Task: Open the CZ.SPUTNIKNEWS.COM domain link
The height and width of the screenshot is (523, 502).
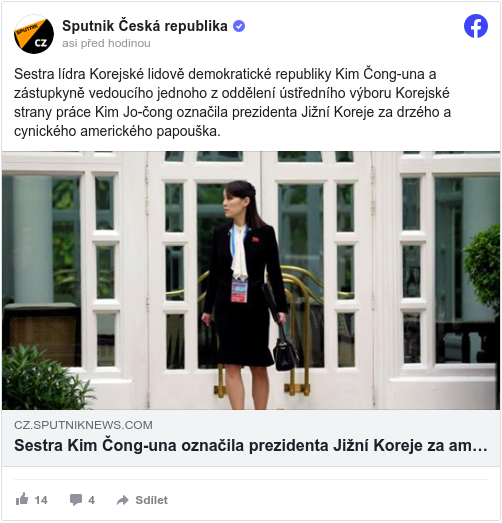Action: pyautogui.click(x=83, y=425)
